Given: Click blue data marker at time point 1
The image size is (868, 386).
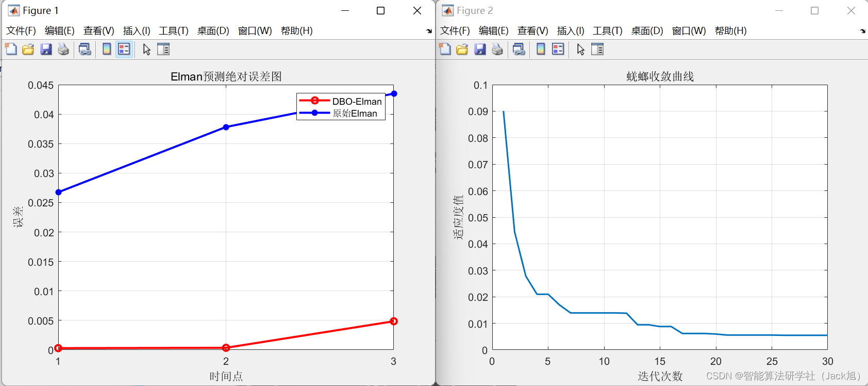Looking at the screenshot, I should coord(59,192).
